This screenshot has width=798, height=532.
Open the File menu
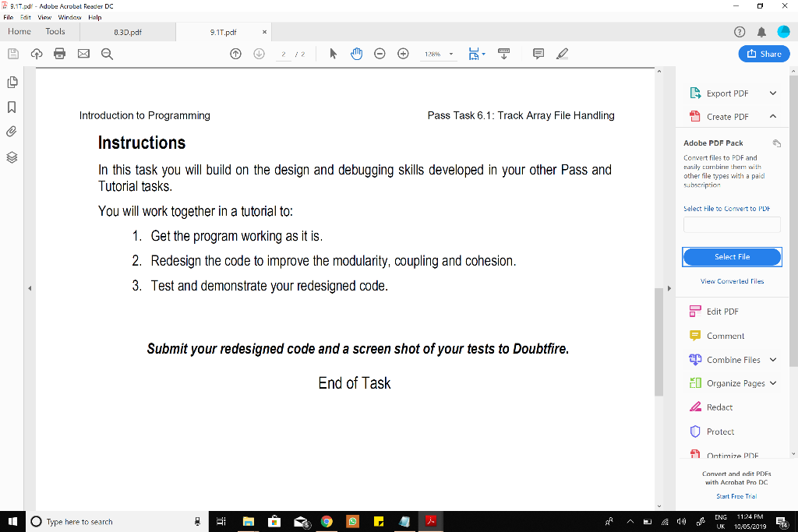pyautogui.click(x=8, y=17)
